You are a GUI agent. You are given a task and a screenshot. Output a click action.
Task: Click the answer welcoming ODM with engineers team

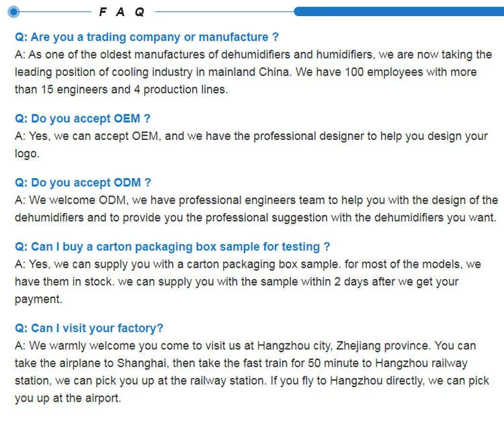tap(256, 208)
